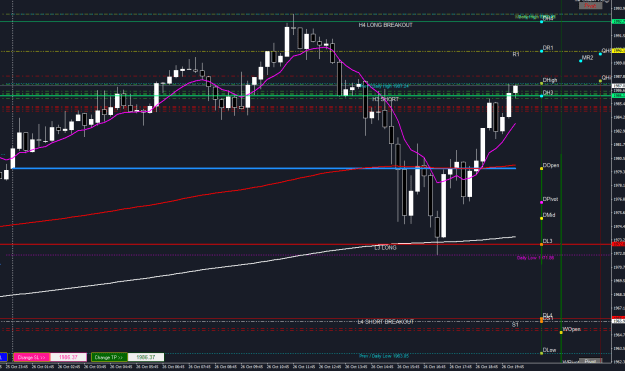The width and height of the screenshot is (625, 371).
Task: Click the cyan marker beside DH3
Action: (x=541, y=96)
